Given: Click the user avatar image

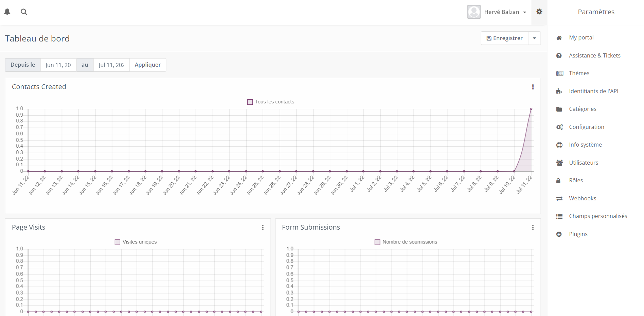Looking at the screenshot, I should pyautogui.click(x=473, y=12).
